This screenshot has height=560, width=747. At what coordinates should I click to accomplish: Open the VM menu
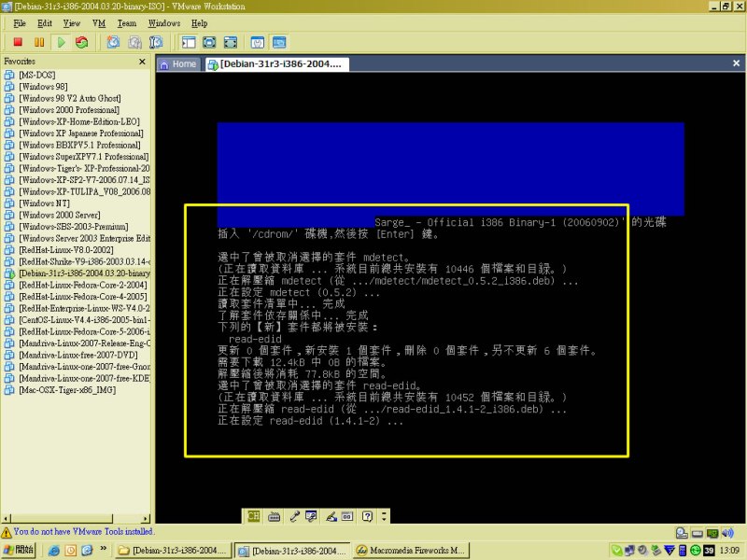[x=99, y=23]
